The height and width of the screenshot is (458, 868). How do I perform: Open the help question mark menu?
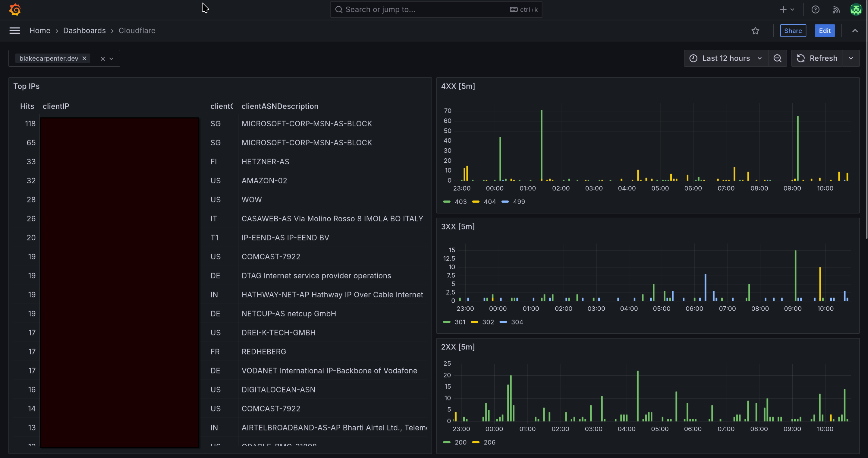pos(815,9)
